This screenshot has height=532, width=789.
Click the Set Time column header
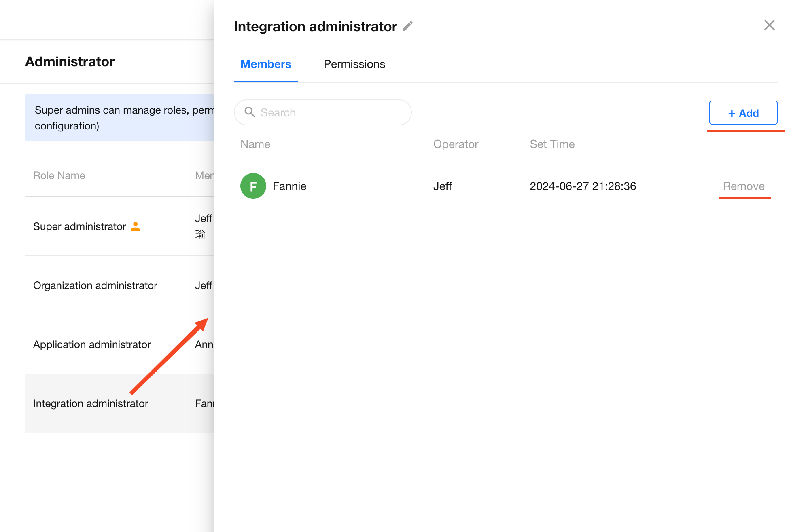[552, 144]
